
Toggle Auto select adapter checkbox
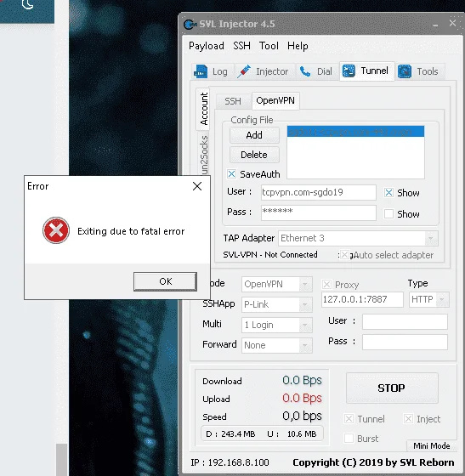344,255
